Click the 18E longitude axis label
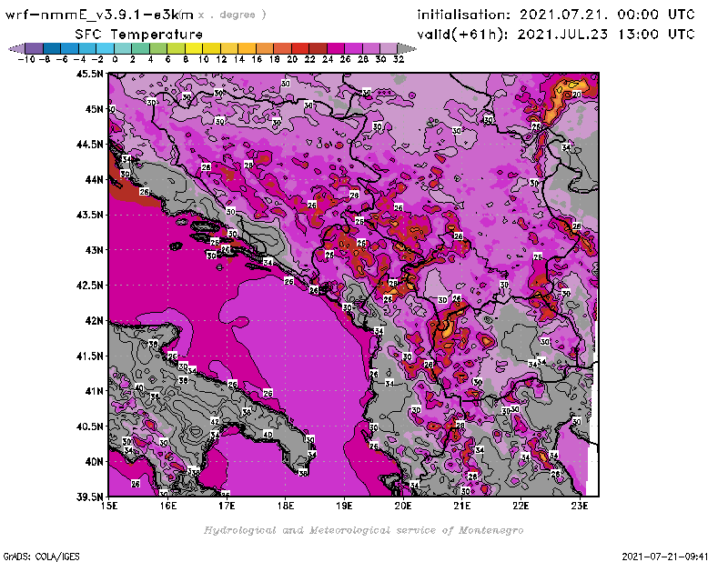 286,506
